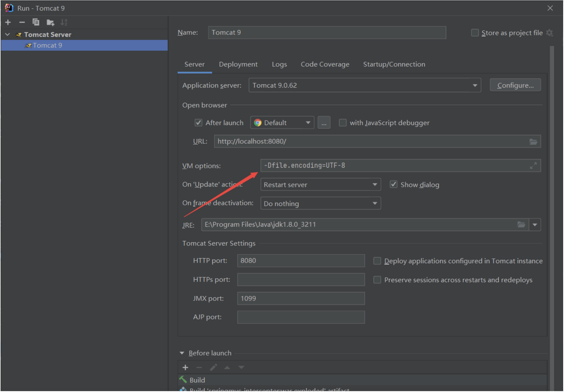
Task: Edit the Before launch task pencil icon
Action: pos(213,367)
